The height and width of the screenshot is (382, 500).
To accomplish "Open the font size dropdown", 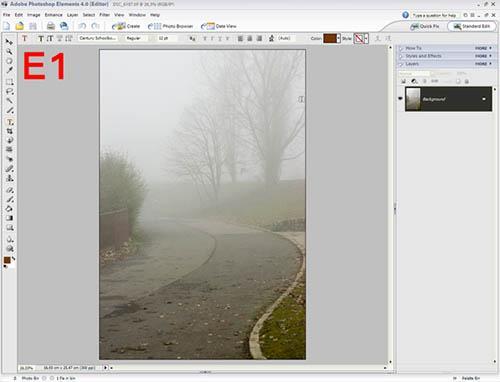I will [x=167, y=38].
